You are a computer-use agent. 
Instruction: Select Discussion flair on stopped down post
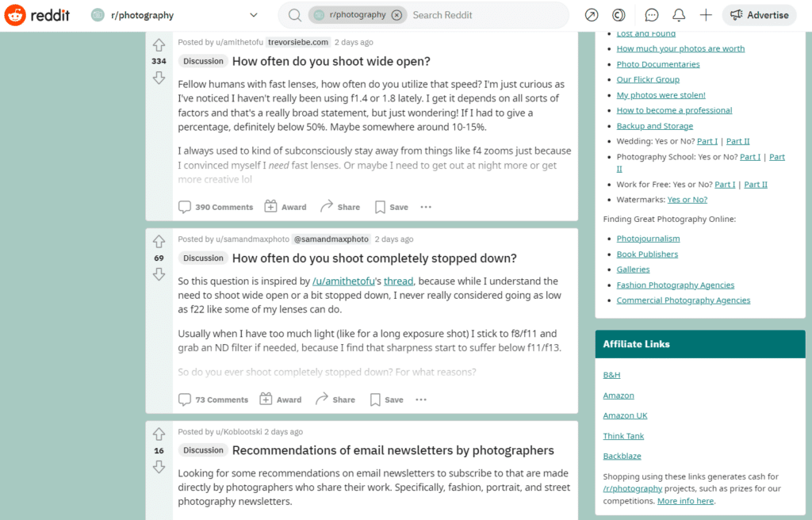pos(203,258)
